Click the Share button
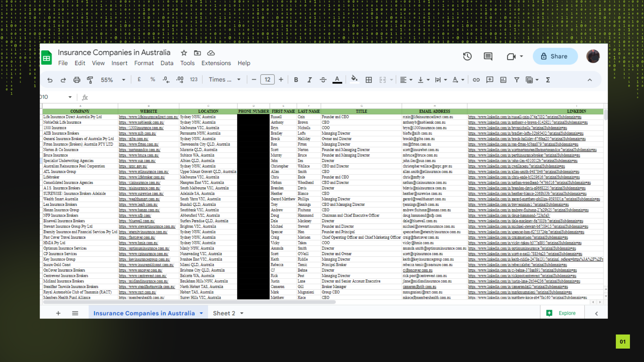This screenshot has height=362, width=644. pyautogui.click(x=555, y=56)
